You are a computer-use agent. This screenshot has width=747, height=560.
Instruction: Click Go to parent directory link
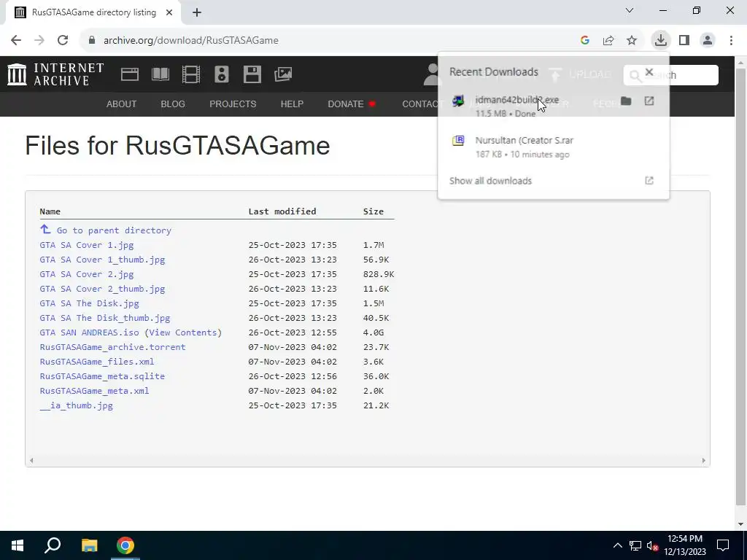pyautogui.click(x=114, y=230)
